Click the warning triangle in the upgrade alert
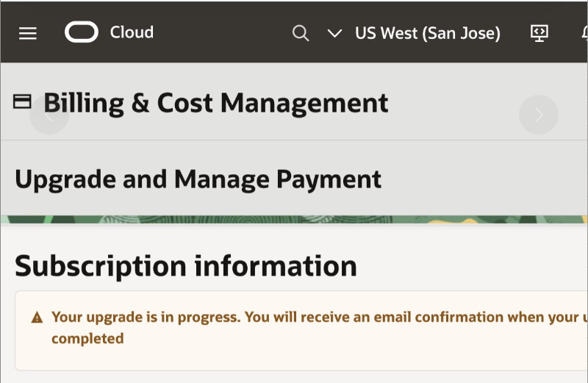This screenshot has height=383, width=588. click(x=37, y=318)
